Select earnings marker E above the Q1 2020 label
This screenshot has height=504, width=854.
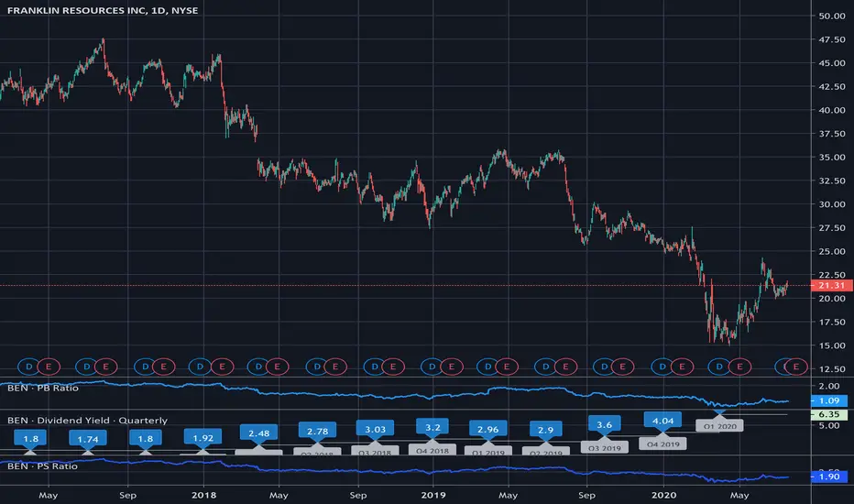point(739,367)
